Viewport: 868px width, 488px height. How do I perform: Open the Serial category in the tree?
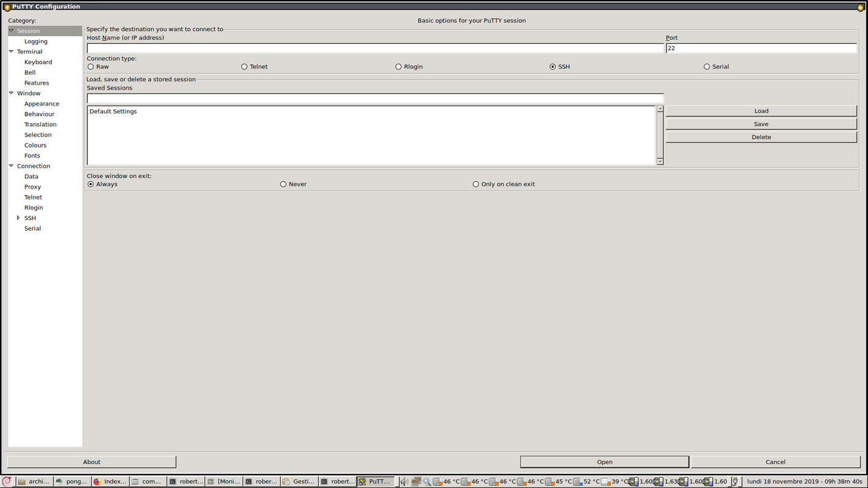(x=33, y=228)
